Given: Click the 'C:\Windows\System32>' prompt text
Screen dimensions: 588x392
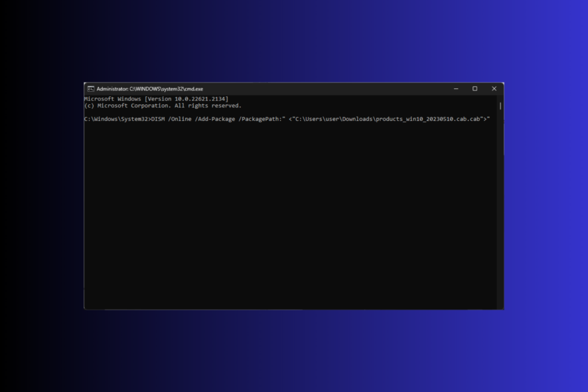Looking at the screenshot, I should (117, 119).
